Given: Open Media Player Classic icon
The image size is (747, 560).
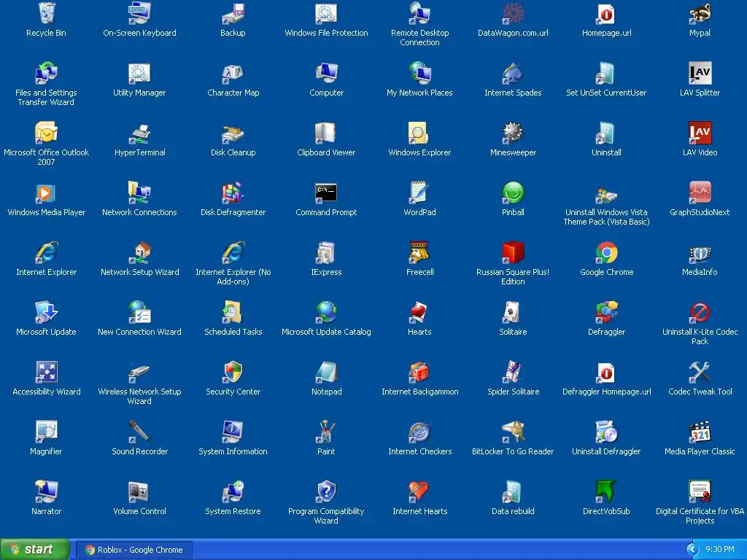Looking at the screenshot, I should tap(700, 432).
